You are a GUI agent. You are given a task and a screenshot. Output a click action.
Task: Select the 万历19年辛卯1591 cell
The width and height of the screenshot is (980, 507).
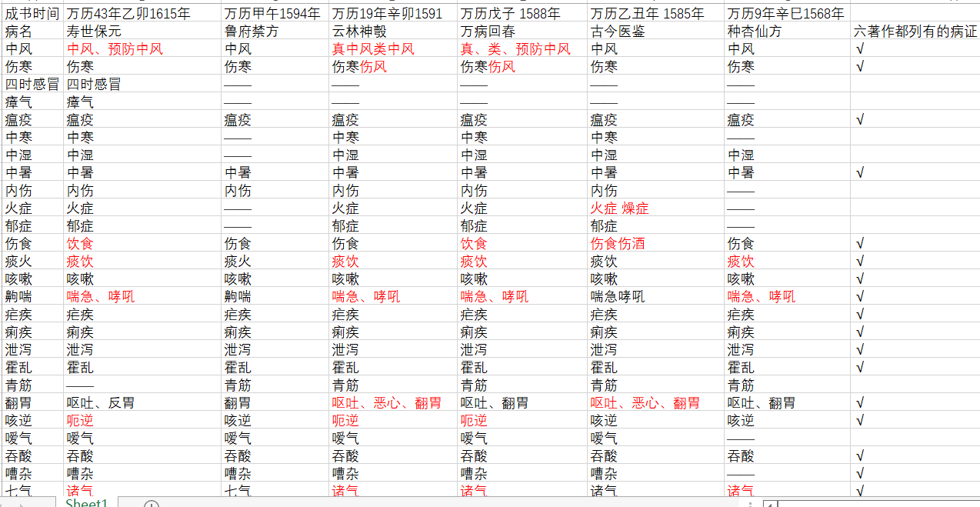(x=394, y=13)
